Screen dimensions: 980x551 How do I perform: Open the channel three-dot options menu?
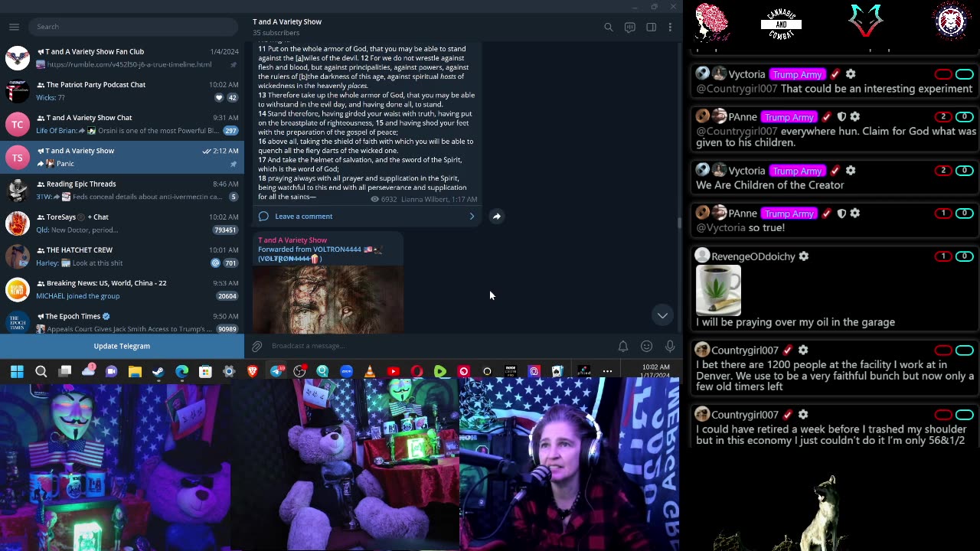670,27
